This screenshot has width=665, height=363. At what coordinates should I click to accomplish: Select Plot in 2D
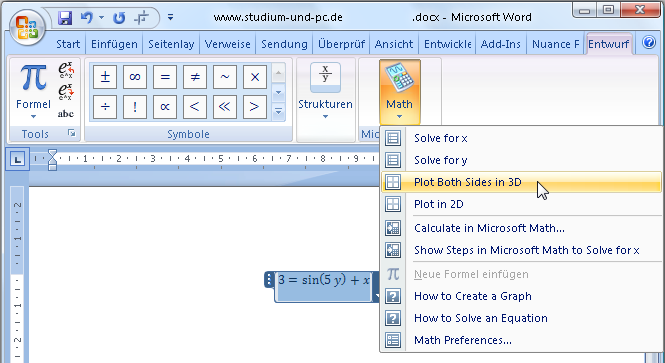coord(521,204)
